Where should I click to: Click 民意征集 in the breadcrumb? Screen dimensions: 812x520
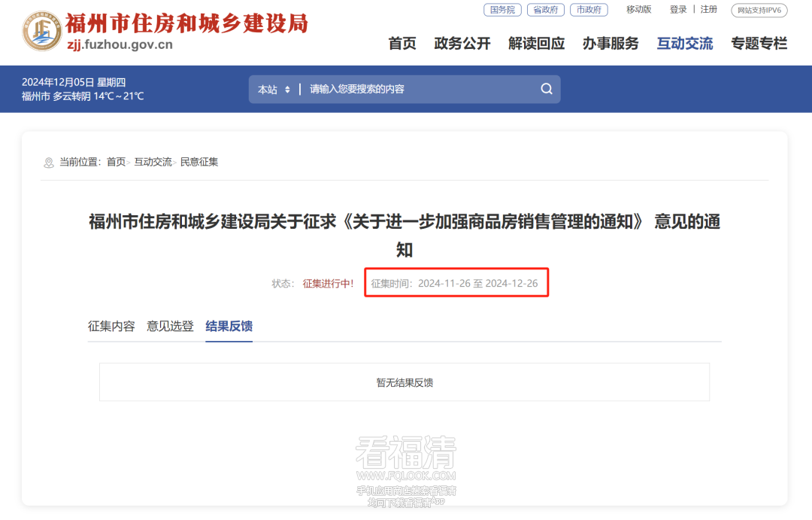tap(199, 162)
